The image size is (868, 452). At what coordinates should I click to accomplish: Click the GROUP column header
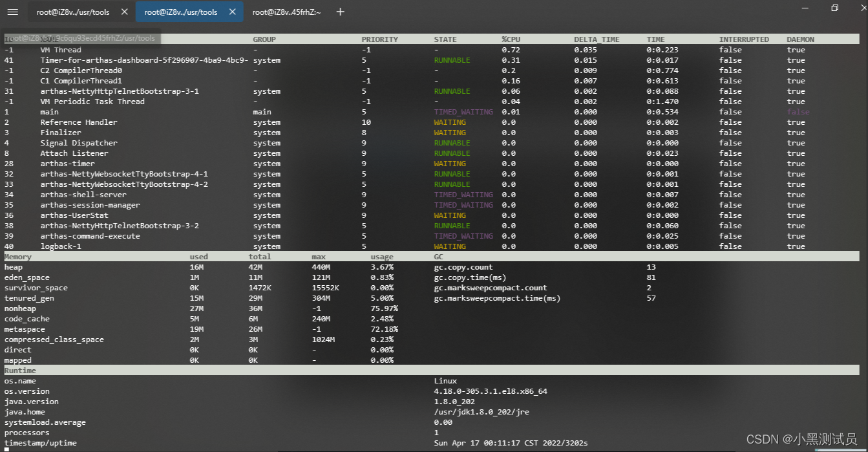[264, 39]
